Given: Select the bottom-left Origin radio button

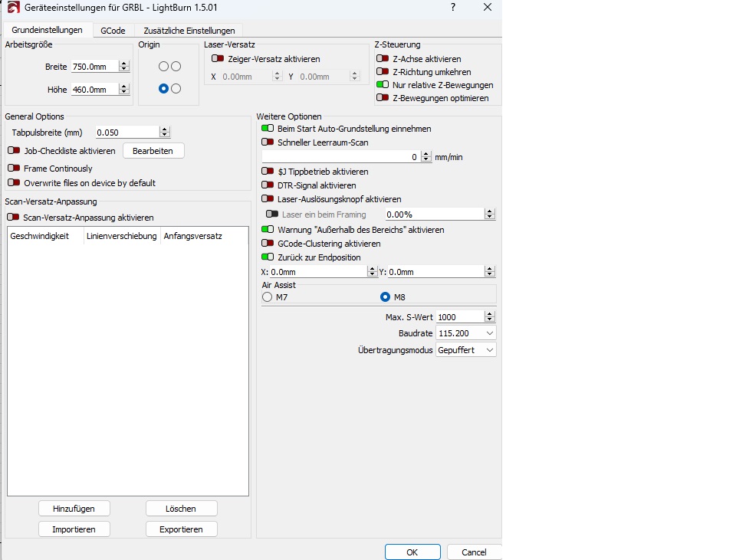Looking at the screenshot, I should pos(163,89).
